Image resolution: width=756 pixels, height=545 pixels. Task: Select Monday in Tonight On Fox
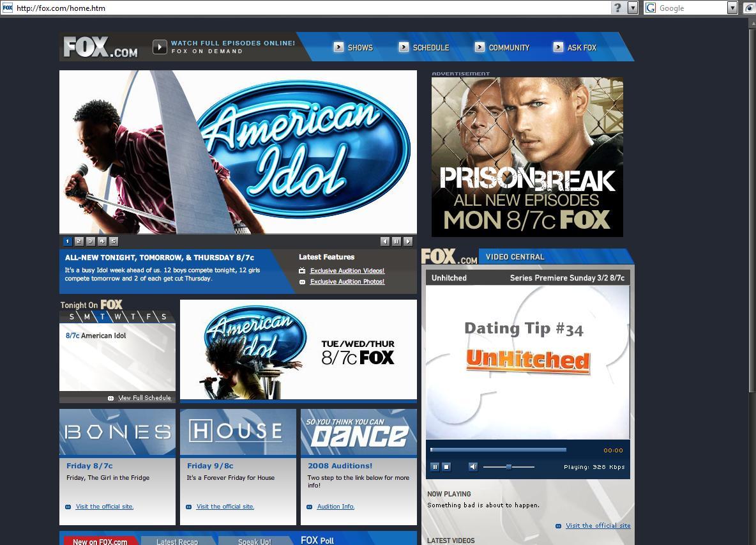(87, 317)
